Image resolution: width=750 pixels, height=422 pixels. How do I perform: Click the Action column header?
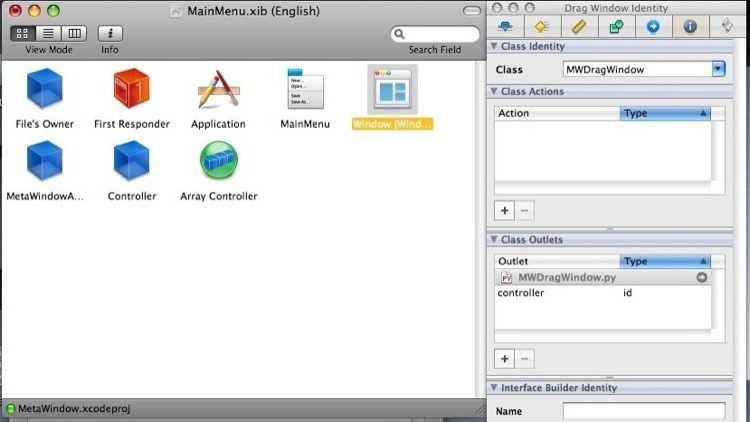(557, 113)
